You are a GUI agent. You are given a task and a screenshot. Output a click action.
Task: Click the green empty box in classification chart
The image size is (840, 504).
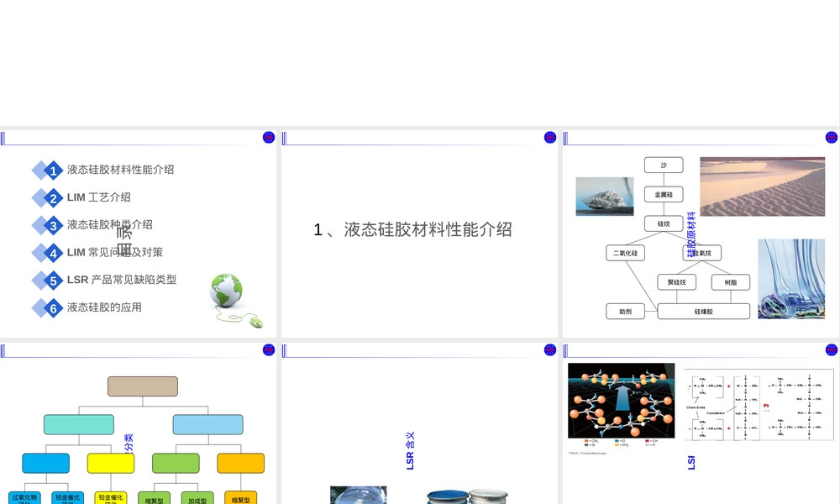[176, 464]
